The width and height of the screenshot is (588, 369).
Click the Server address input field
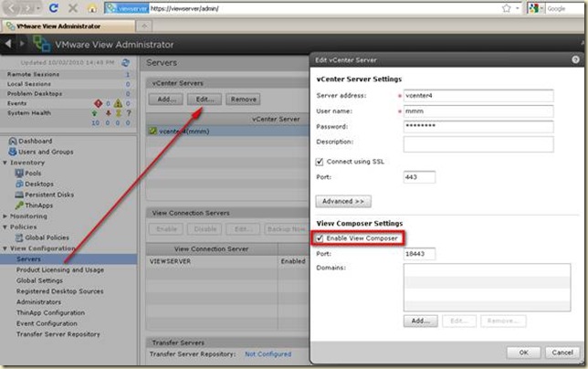click(x=478, y=96)
